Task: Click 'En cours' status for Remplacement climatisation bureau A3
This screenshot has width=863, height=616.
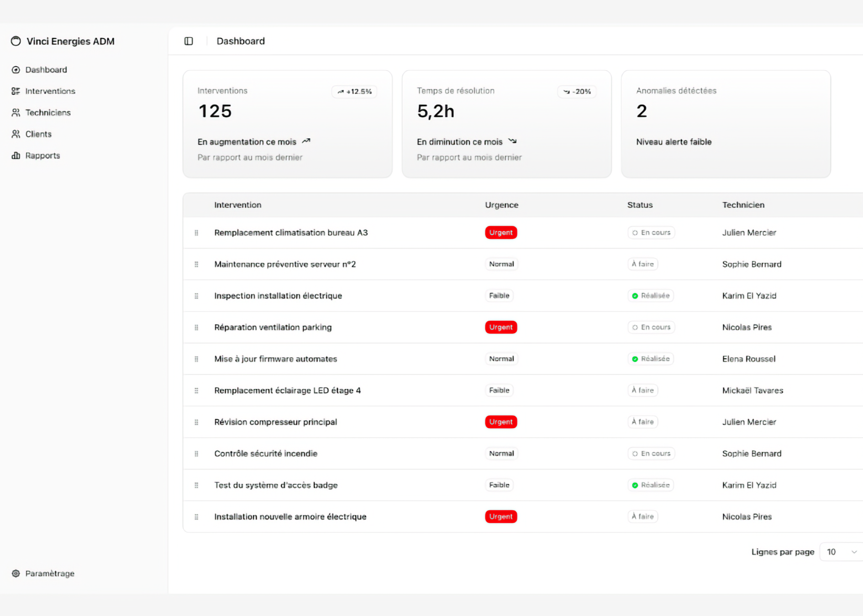Action: pyautogui.click(x=651, y=233)
